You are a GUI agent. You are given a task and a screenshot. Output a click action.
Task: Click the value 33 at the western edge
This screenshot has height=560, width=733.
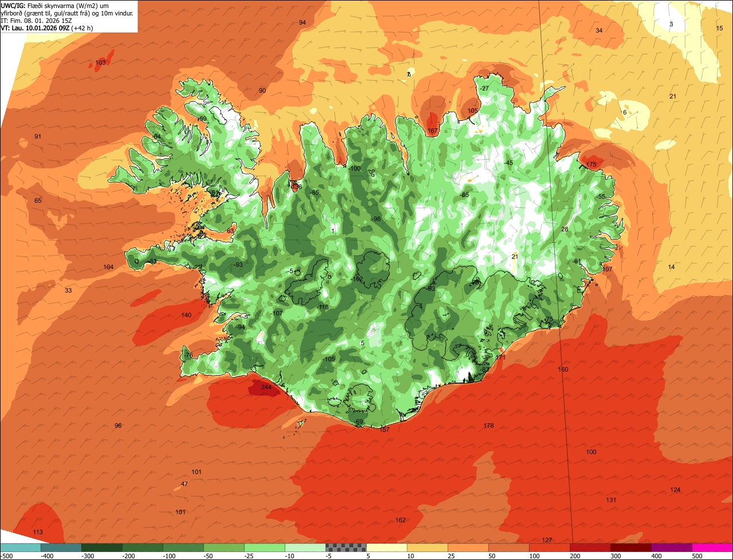coord(68,291)
